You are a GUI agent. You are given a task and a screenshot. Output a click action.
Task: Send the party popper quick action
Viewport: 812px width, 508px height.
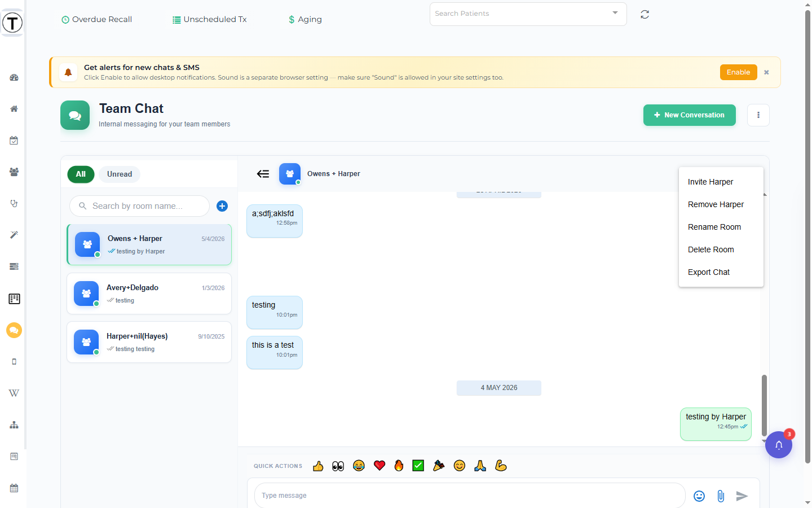439,466
